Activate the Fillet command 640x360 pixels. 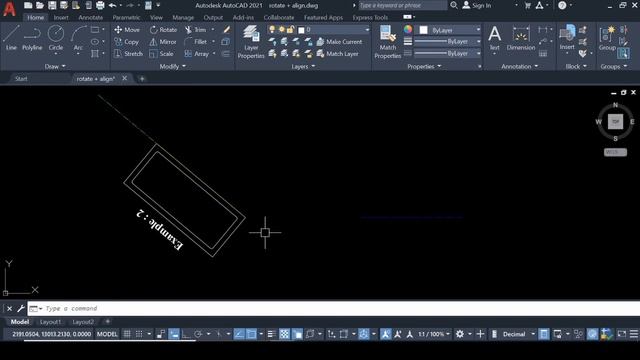[196, 42]
